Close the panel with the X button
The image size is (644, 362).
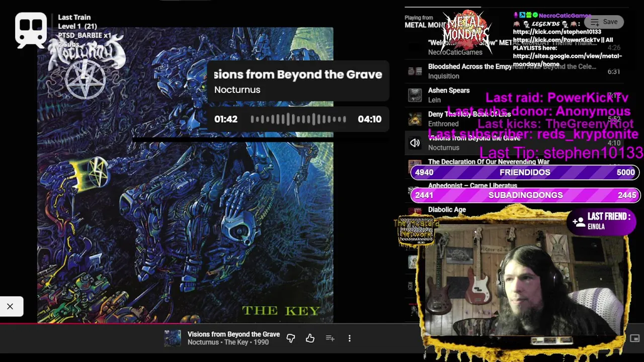click(x=10, y=306)
